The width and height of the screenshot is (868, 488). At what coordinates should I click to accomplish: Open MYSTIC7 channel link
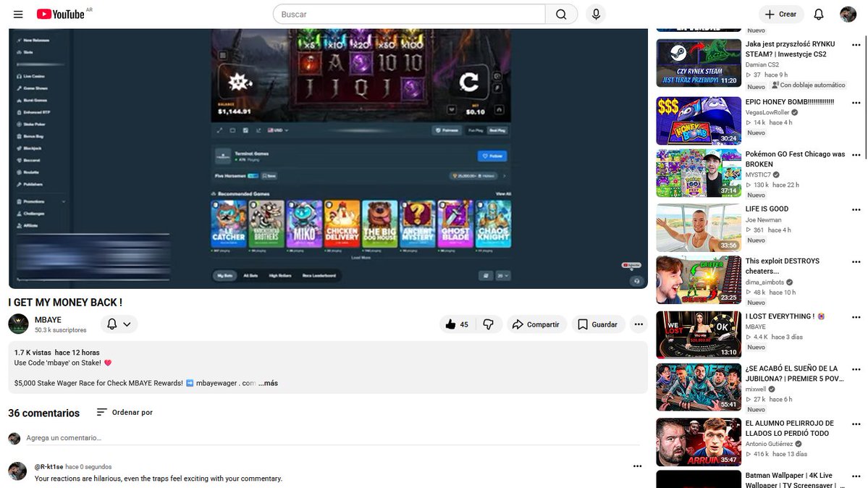coord(758,174)
